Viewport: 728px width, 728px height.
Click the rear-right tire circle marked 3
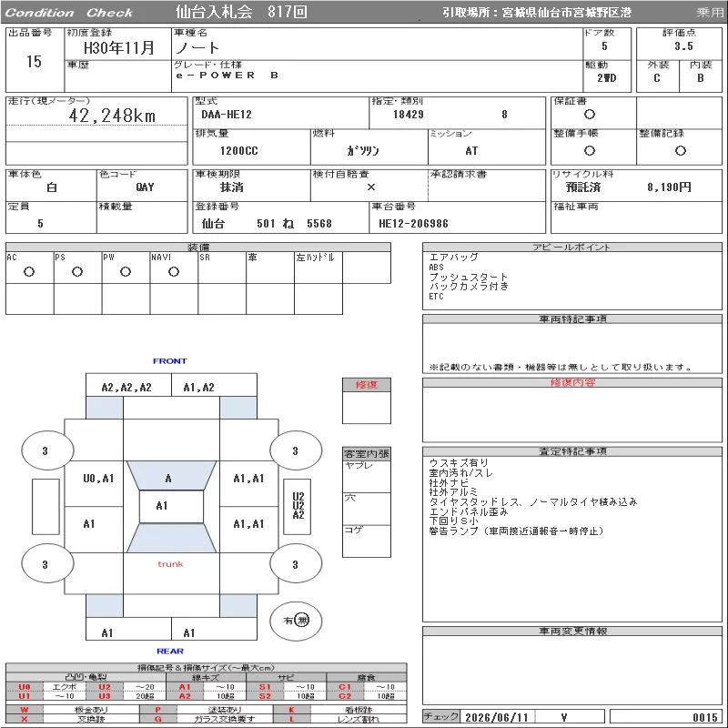click(296, 564)
